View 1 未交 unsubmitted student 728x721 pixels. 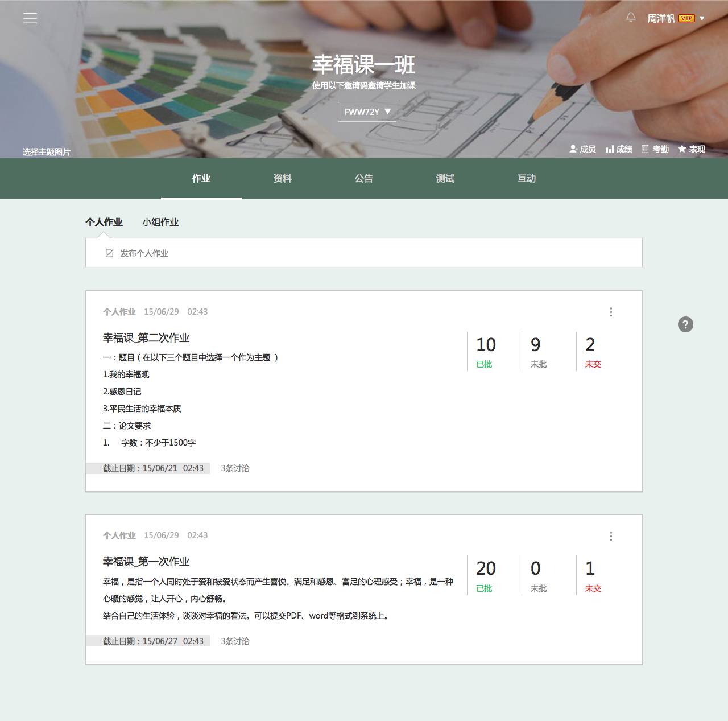(x=593, y=576)
